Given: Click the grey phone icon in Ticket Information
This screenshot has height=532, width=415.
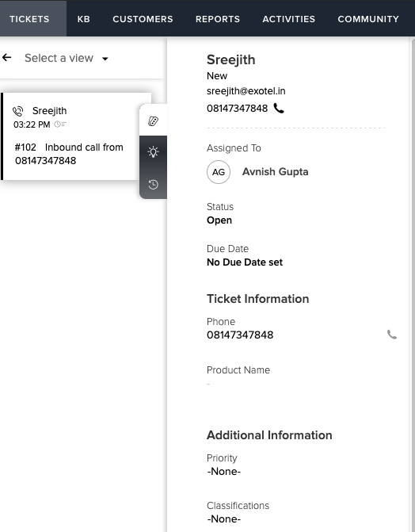Looking at the screenshot, I should point(391,335).
